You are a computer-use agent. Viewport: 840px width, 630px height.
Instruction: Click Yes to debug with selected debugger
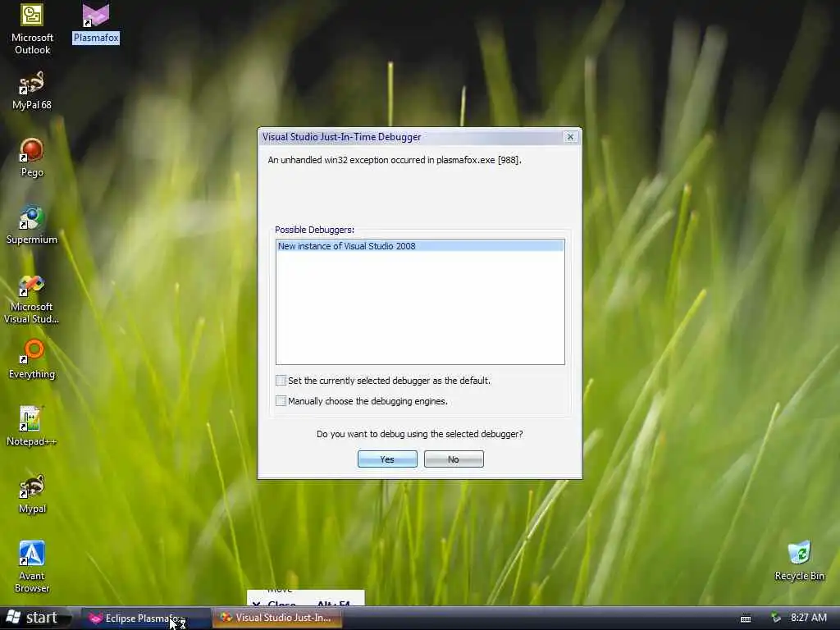coord(387,459)
